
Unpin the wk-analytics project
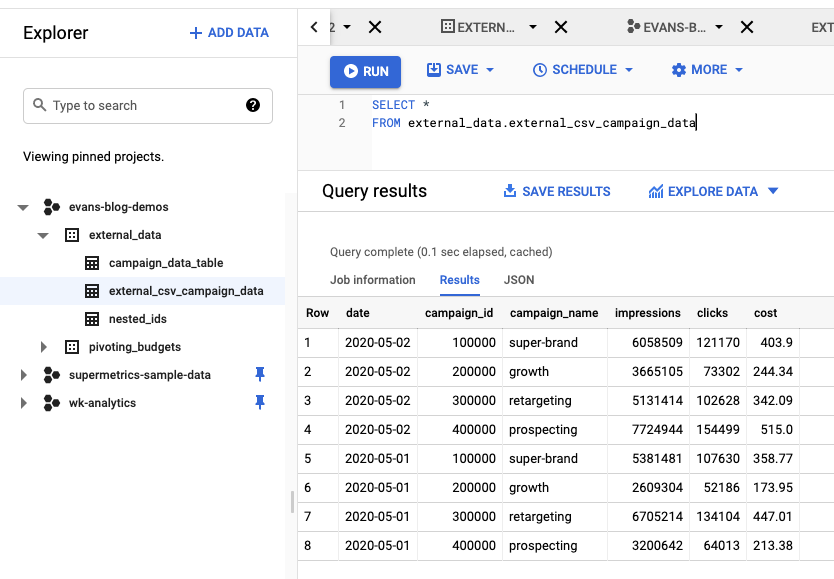[x=260, y=403]
